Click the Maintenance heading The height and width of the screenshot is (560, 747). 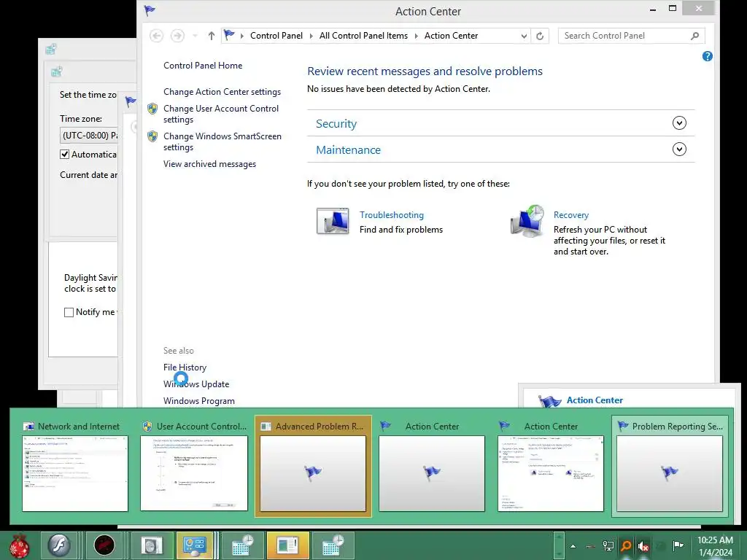click(x=348, y=150)
